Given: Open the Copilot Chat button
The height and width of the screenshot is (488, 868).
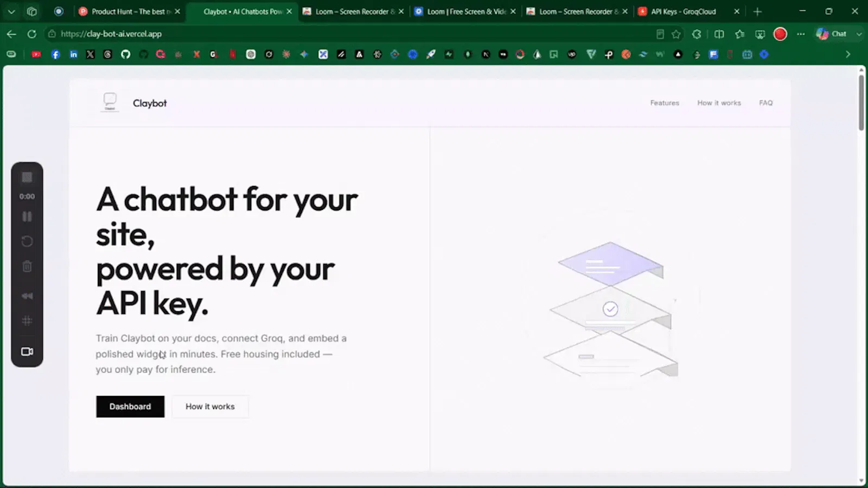Looking at the screenshot, I should 832,34.
